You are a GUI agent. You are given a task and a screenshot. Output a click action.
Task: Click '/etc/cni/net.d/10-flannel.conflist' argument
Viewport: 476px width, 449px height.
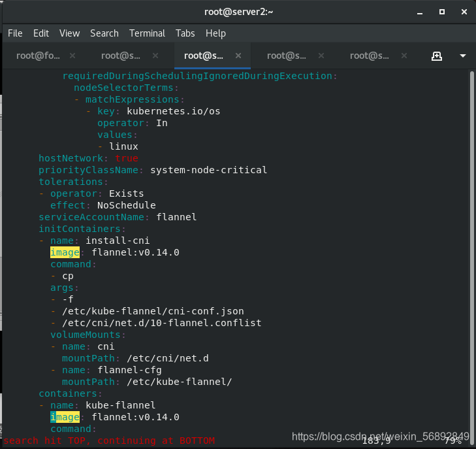click(162, 323)
